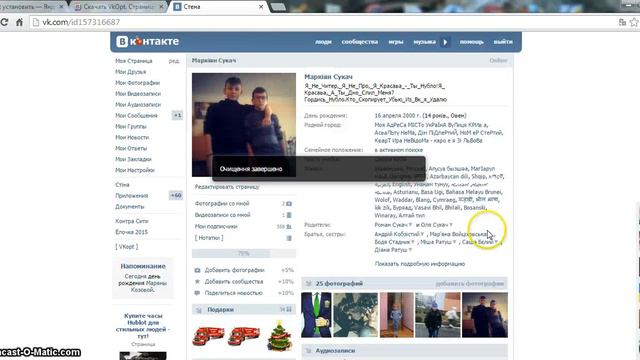
Task: Open Стена link in sidebar
Action: pos(122,185)
